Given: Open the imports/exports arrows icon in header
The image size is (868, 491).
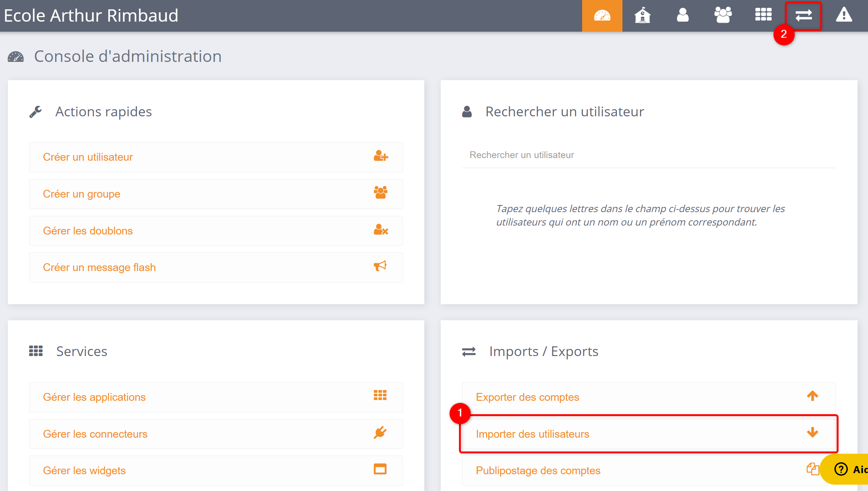Looking at the screenshot, I should pos(803,16).
